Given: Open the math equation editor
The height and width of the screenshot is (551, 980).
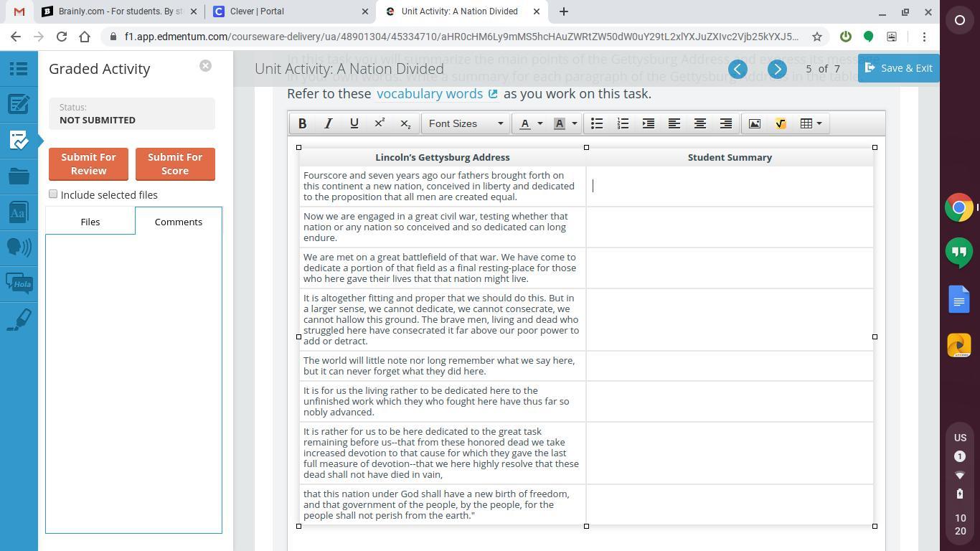Looking at the screenshot, I should click(780, 123).
